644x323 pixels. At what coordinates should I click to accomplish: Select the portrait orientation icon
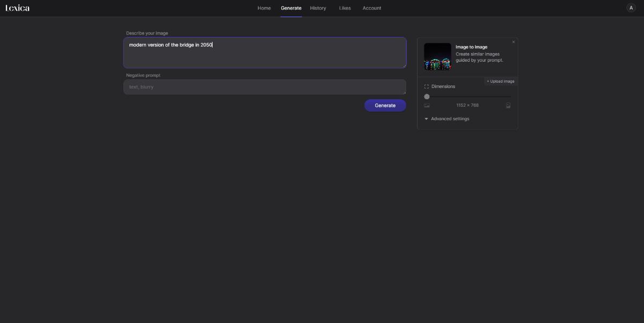tap(508, 106)
